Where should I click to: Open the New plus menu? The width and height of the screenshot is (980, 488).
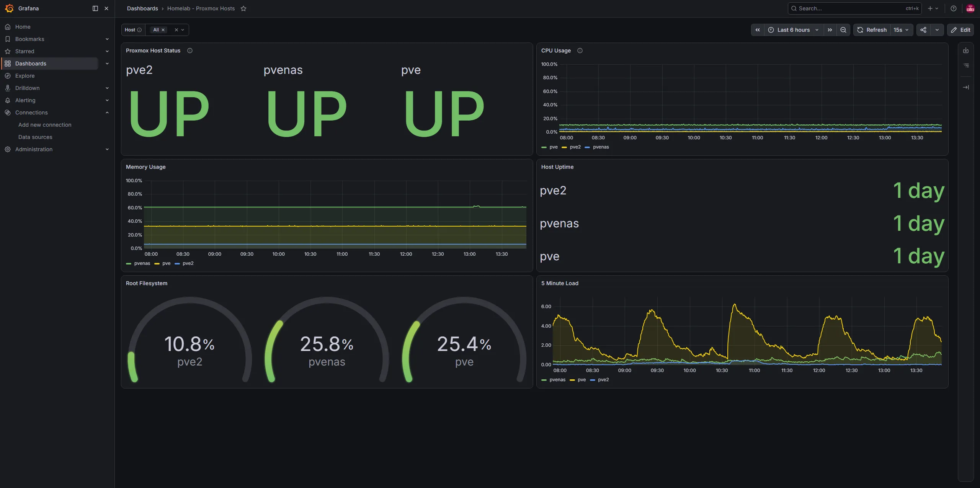point(933,8)
